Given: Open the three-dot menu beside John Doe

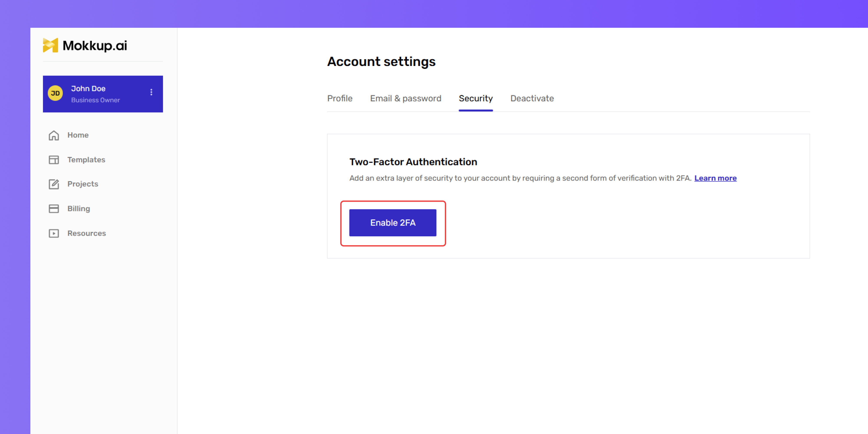Looking at the screenshot, I should tap(151, 92).
